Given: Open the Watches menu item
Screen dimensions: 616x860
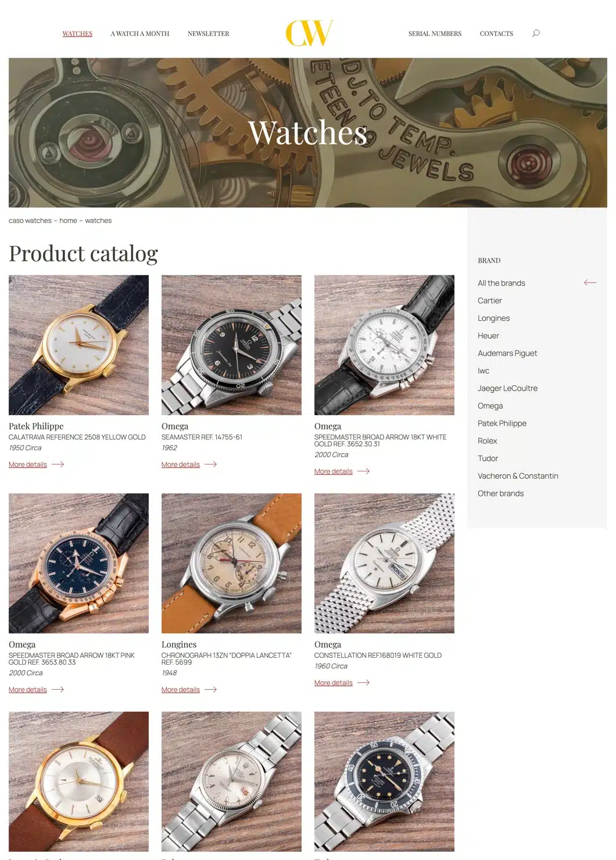Looking at the screenshot, I should (x=77, y=34).
